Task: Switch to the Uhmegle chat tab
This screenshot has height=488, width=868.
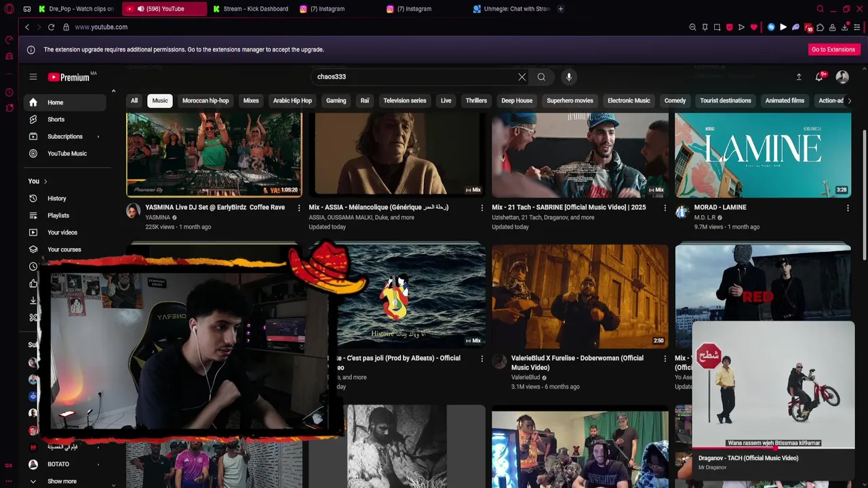Action: (x=511, y=9)
